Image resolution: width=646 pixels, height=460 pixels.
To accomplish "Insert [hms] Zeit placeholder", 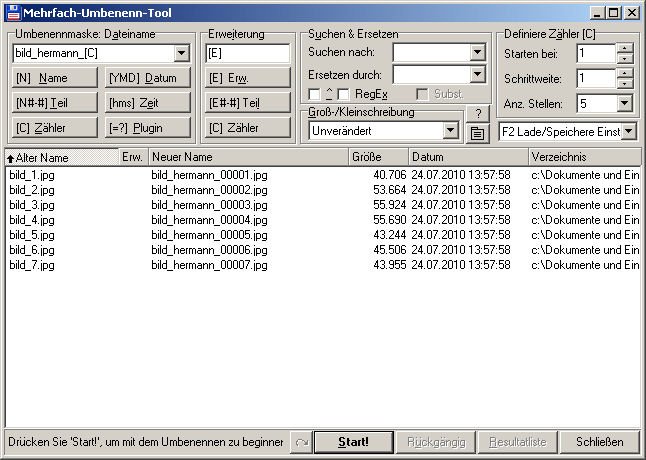I will click(148, 103).
